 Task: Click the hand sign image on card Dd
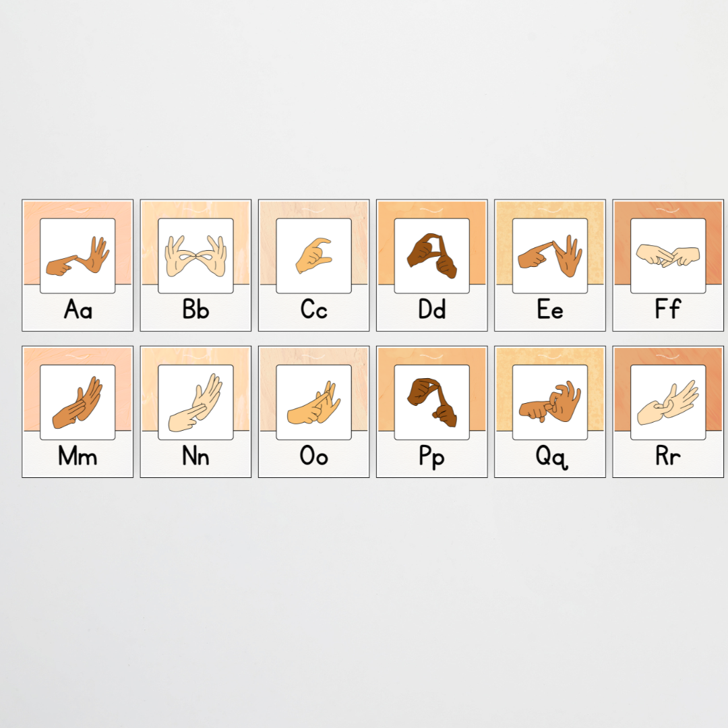tap(431, 255)
